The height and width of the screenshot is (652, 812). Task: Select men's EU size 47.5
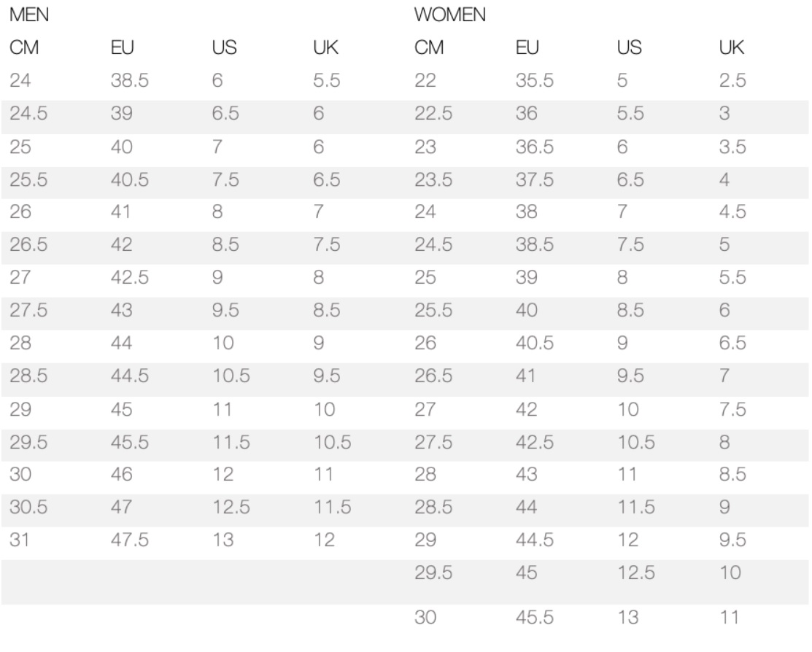(x=129, y=540)
